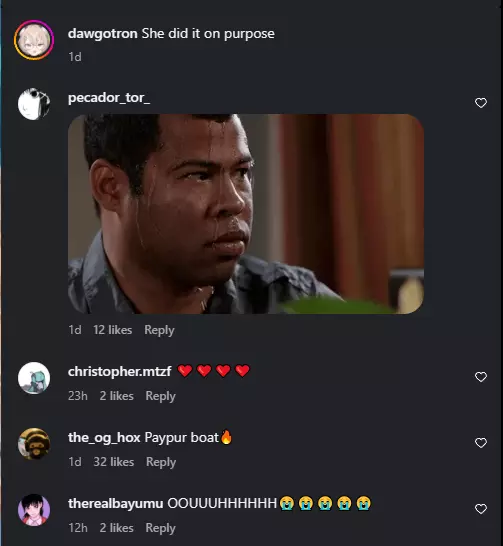
Task: Open the pecador_tor_ username link
Action: (109, 98)
